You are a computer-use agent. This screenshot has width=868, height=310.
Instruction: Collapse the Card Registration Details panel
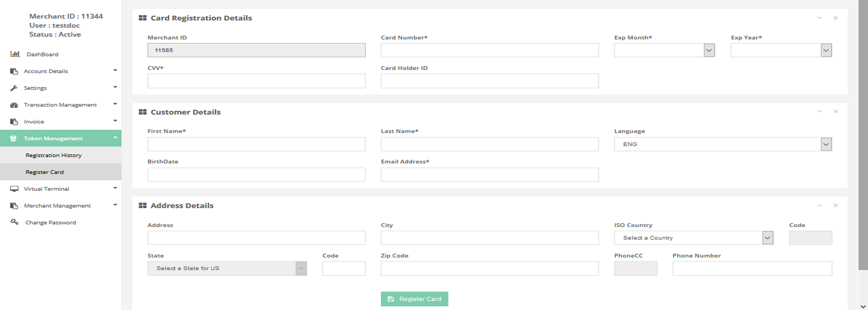pyautogui.click(x=819, y=18)
